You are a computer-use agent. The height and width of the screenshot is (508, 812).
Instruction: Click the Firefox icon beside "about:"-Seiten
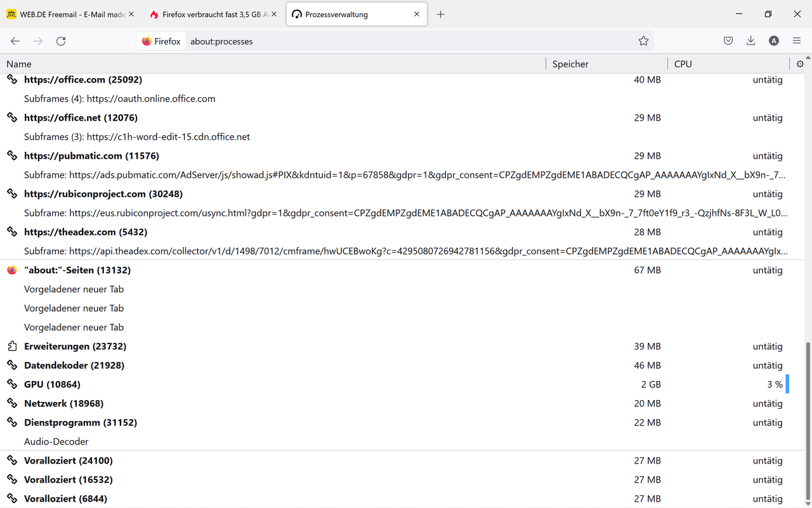[12, 270]
